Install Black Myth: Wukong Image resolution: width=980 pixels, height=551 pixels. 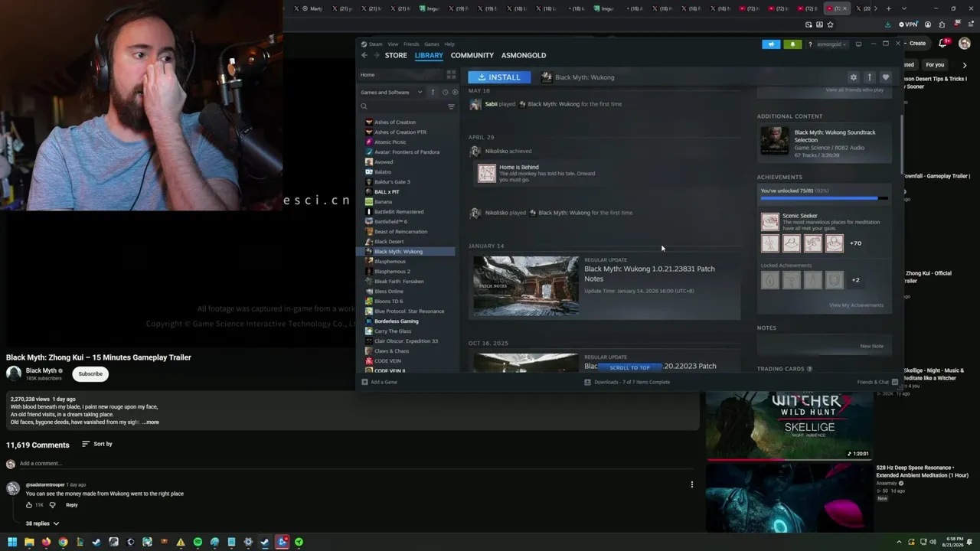[x=499, y=77]
